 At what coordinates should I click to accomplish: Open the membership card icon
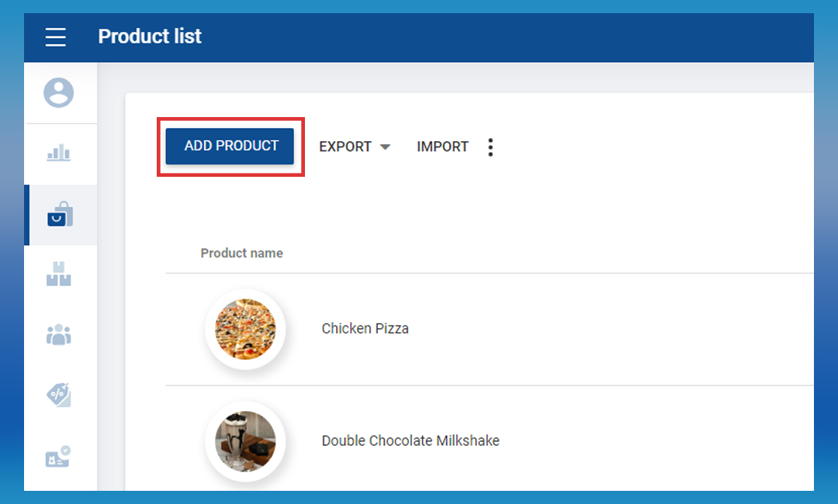click(x=59, y=455)
